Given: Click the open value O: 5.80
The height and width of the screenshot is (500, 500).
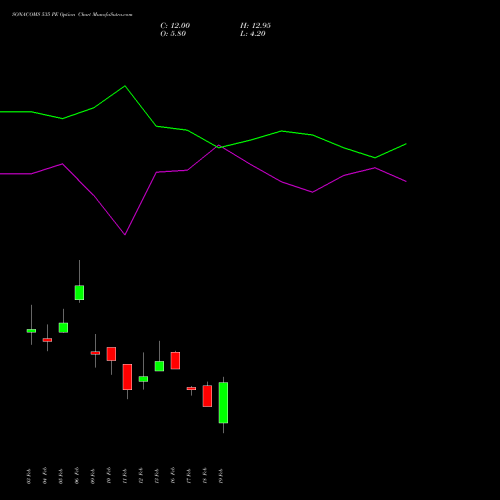Looking at the screenshot, I should 173,34.
